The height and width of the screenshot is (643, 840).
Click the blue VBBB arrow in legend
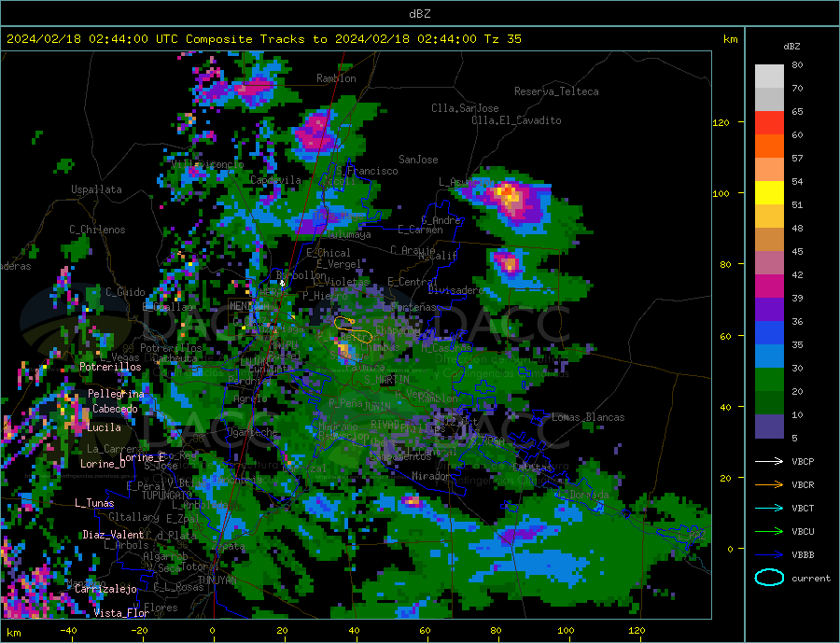point(769,555)
